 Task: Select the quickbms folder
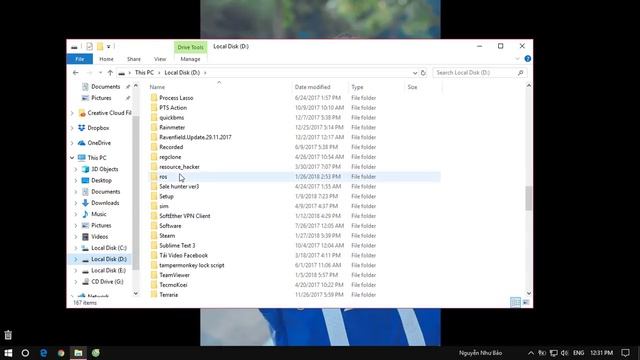[171, 118]
